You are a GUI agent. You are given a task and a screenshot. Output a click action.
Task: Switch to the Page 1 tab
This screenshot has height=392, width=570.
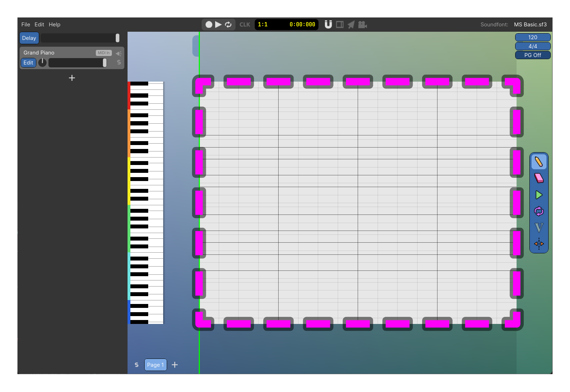point(155,365)
